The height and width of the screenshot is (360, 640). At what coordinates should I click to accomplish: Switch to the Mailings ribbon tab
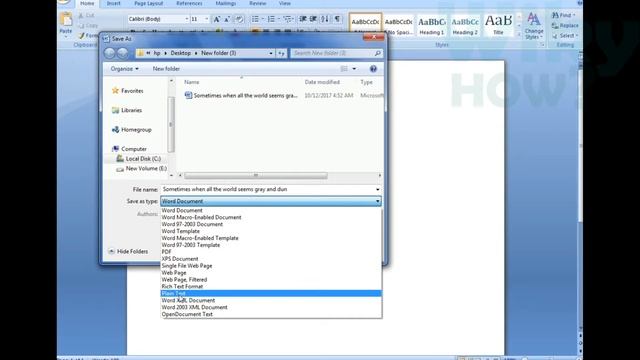(x=225, y=3)
